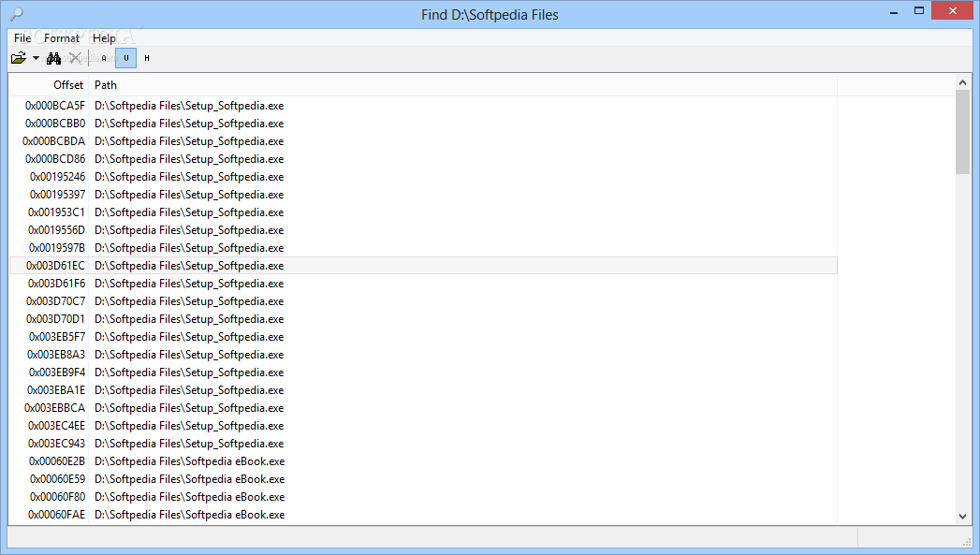The width and height of the screenshot is (980, 555).
Task: Select the result row at offset 0x000BCBB0
Action: tap(423, 124)
